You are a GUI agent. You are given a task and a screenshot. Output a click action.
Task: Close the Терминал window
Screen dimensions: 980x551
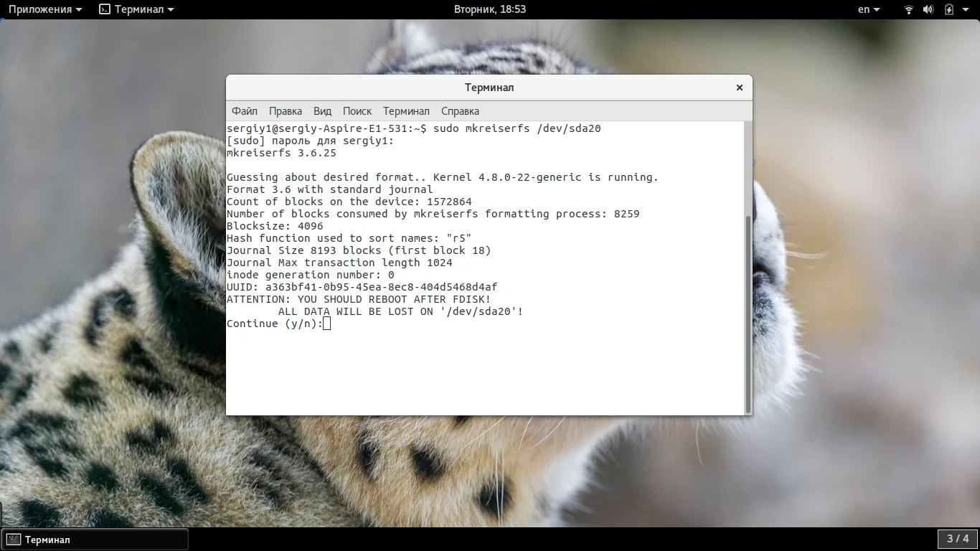(739, 88)
